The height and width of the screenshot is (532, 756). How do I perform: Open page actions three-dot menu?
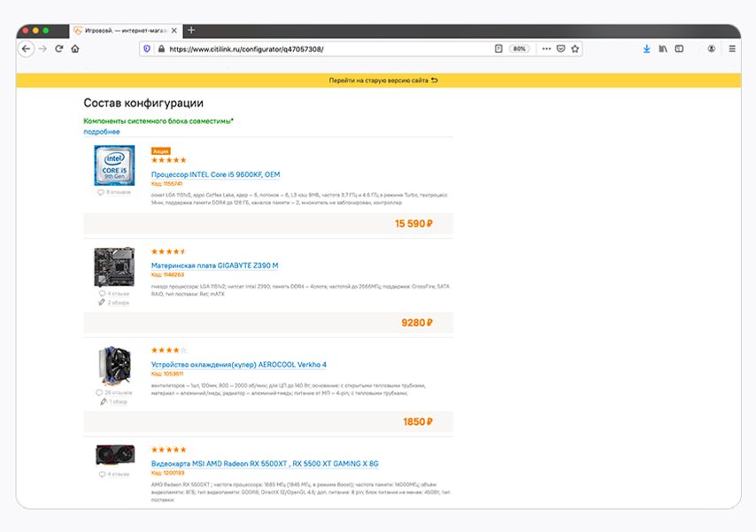[x=546, y=49]
